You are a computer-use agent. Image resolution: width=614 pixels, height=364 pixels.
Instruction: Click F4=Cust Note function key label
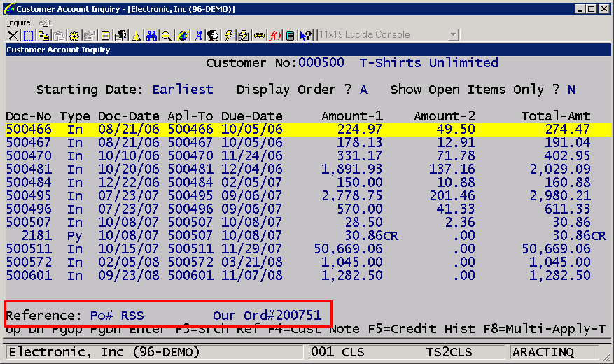pos(314,329)
